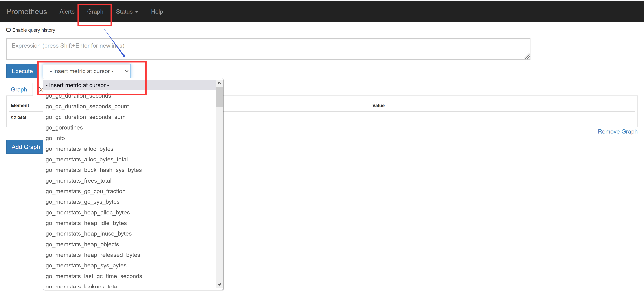The height and width of the screenshot is (294, 644).
Task: Click the dropdown list scroll-down arrow
Action: tap(219, 284)
